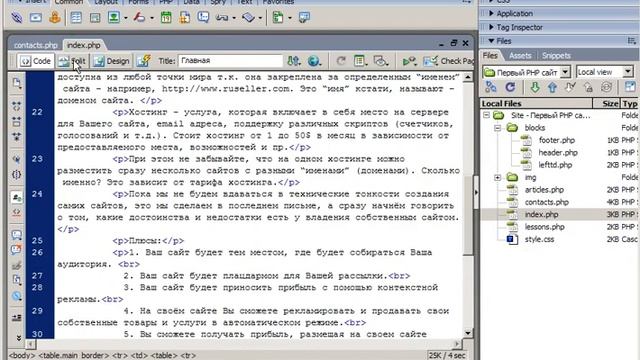This screenshot has width=640, height=360.
Task: Select the index.php document tab
Action: click(x=84, y=45)
